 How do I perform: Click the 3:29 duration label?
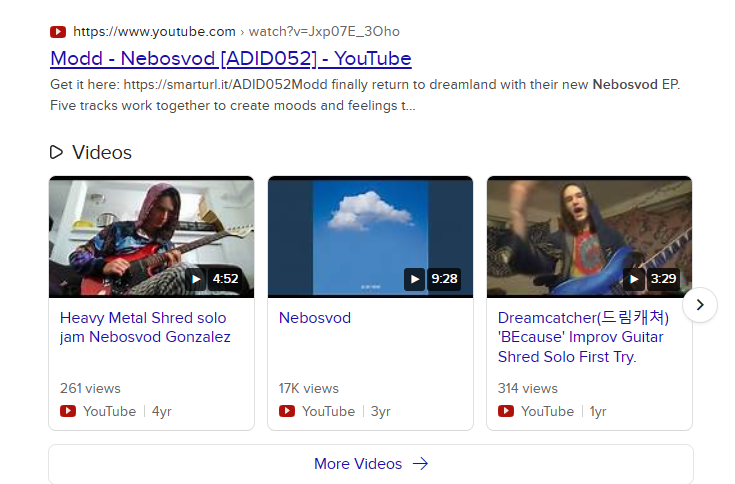[663, 279]
